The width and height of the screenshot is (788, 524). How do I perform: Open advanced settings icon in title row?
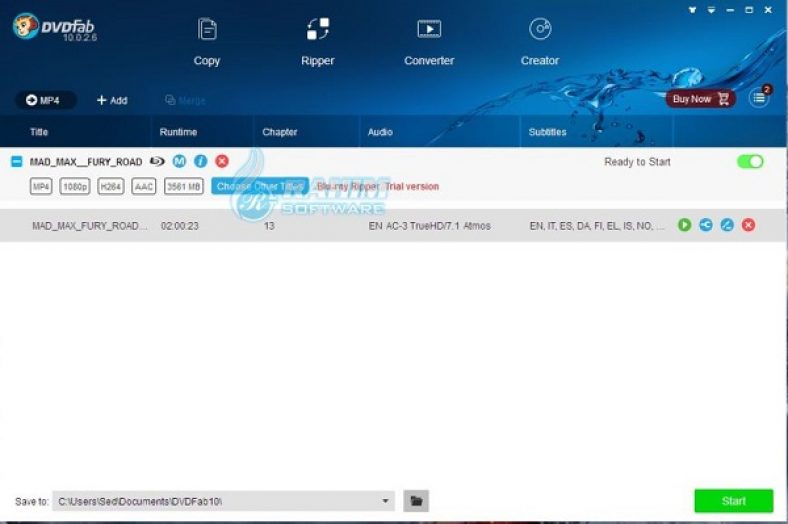pyautogui.click(x=706, y=225)
